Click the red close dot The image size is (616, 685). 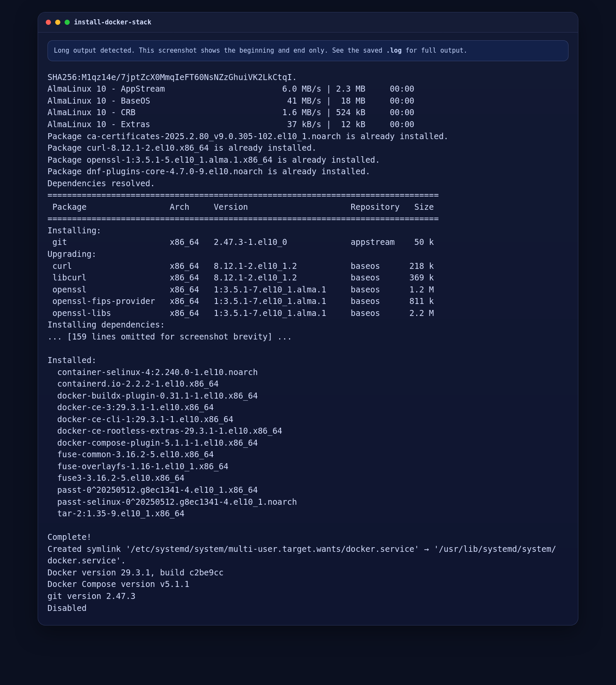[x=48, y=22]
